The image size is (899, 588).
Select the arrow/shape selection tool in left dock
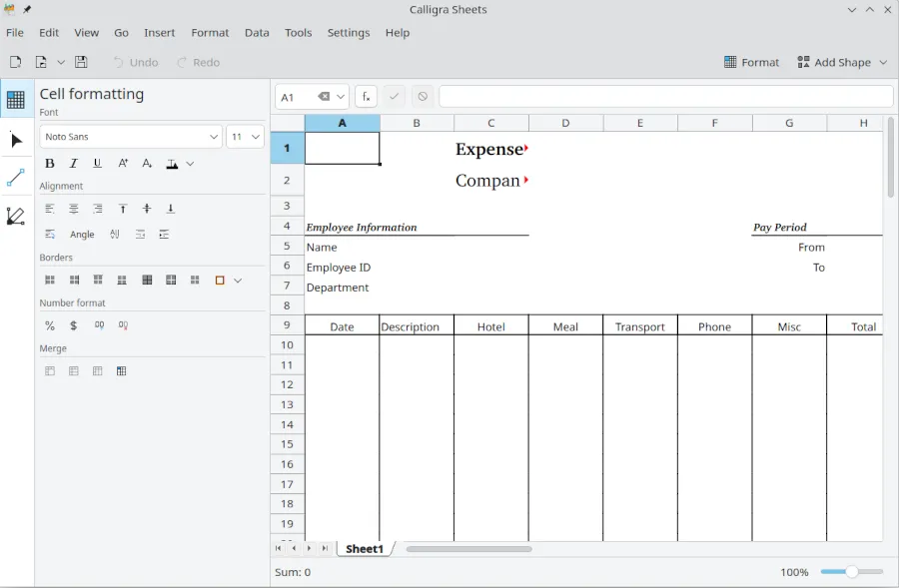pyautogui.click(x=16, y=141)
